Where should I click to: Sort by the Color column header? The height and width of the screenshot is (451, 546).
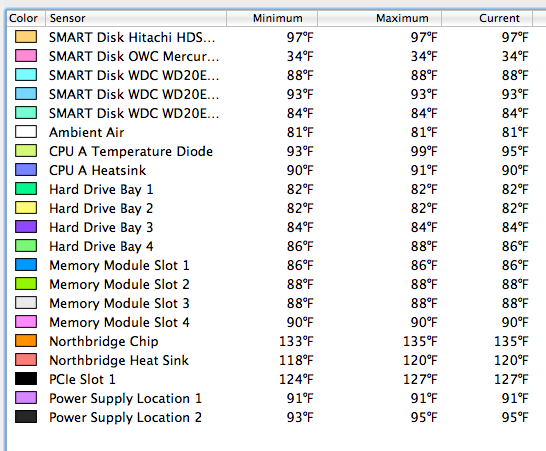pyautogui.click(x=26, y=18)
